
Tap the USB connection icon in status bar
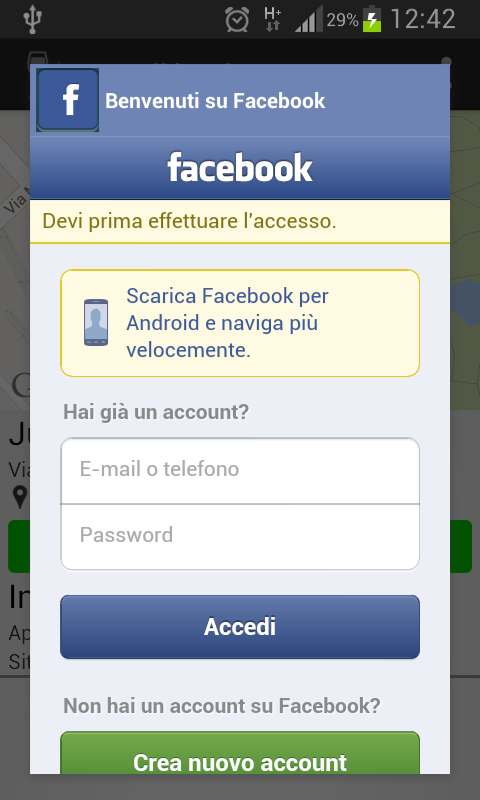pos(33,19)
